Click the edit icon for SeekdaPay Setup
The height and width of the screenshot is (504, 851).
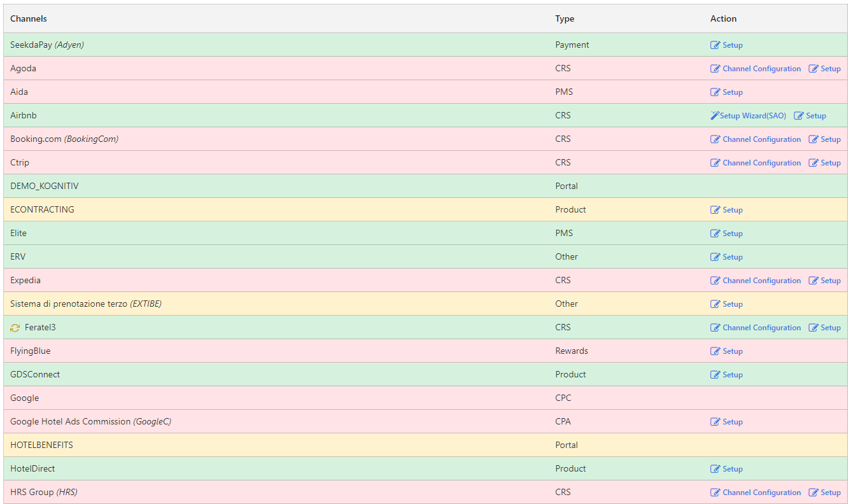(x=715, y=45)
